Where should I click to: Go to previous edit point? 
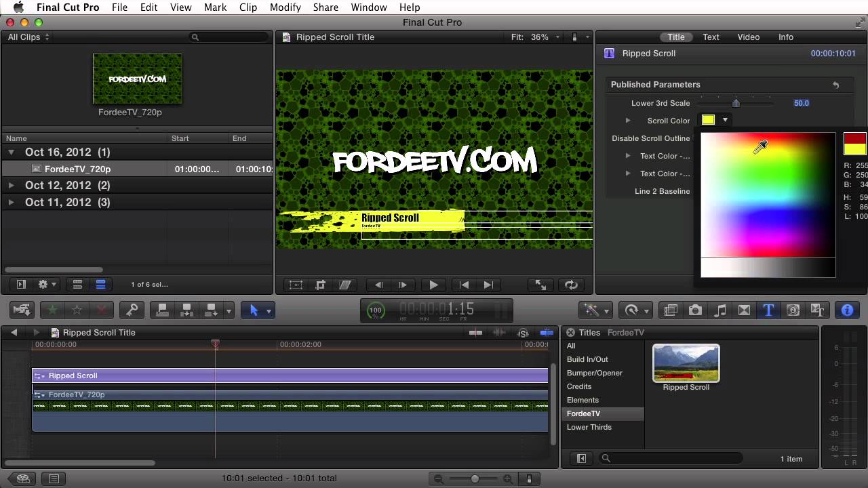(x=464, y=285)
